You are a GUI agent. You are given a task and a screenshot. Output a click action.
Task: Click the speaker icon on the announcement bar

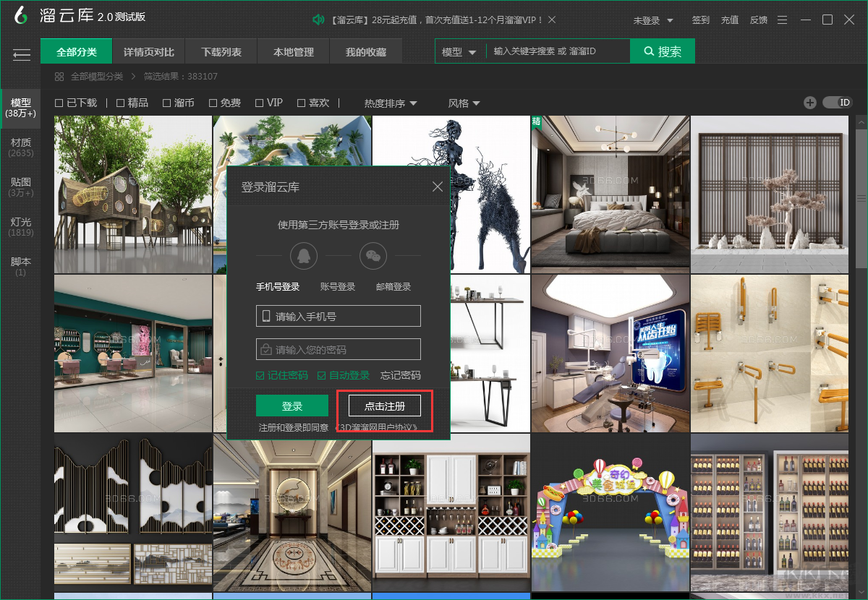(x=318, y=20)
